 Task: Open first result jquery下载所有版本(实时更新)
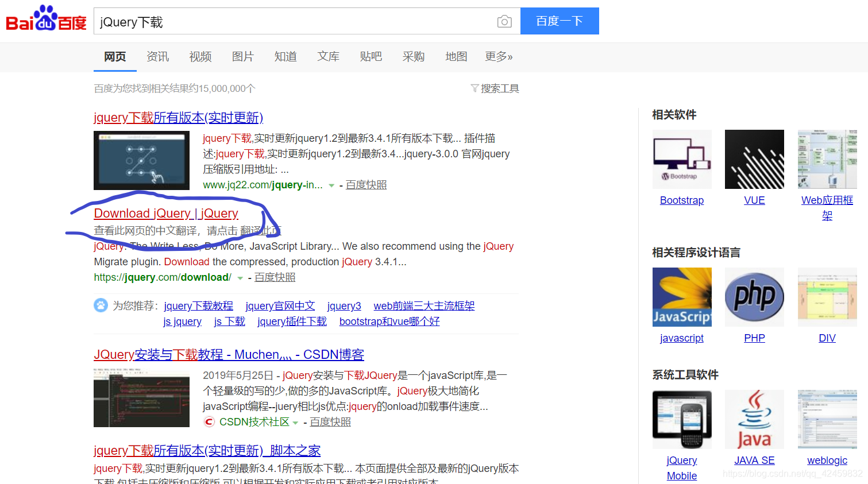178,118
